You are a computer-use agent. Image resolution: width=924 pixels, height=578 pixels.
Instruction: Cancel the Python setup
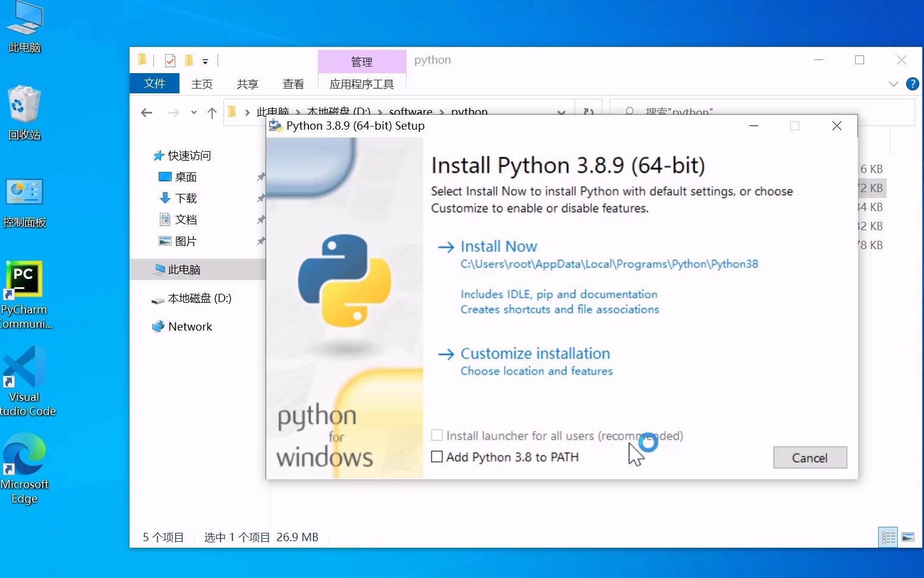pyautogui.click(x=809, y=457)
